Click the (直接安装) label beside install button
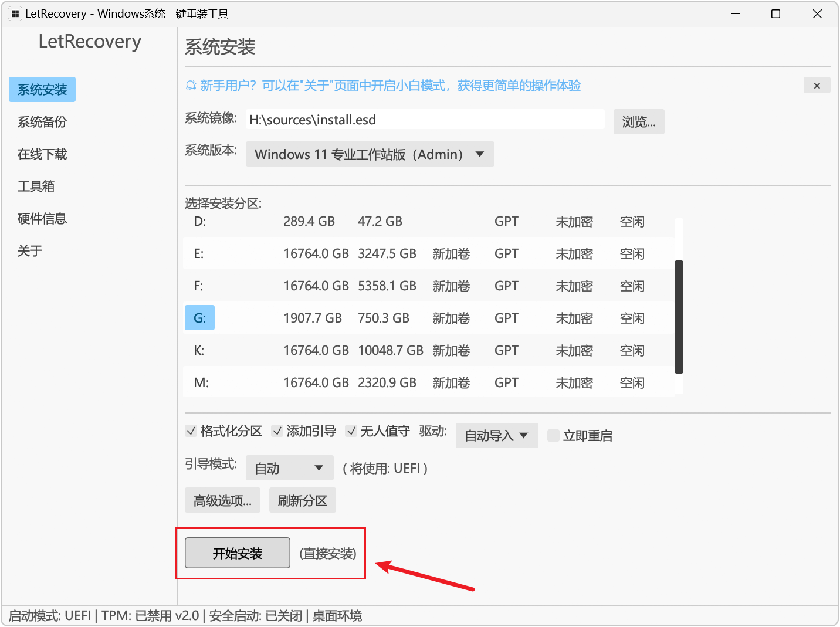 (x=328, y=554)
